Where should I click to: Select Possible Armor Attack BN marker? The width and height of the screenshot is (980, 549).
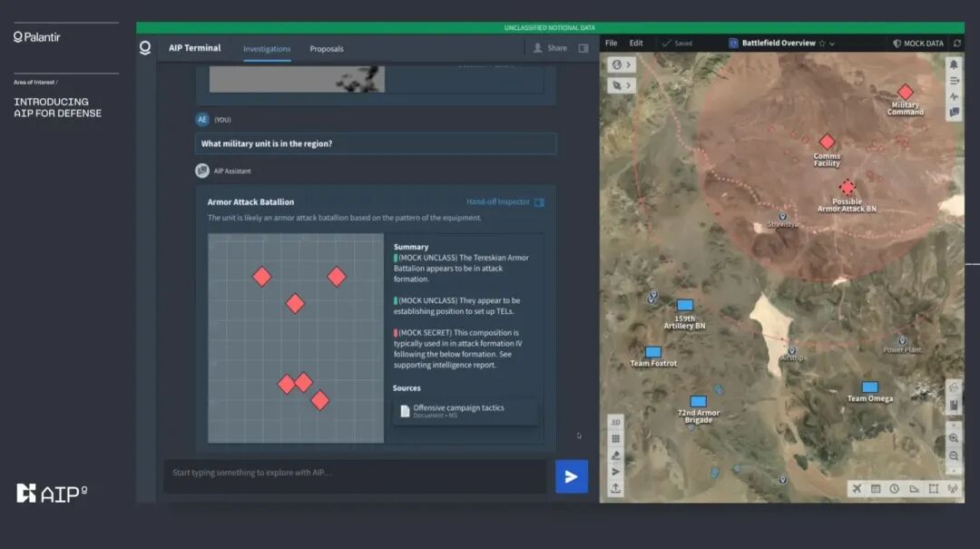[848, 187]
